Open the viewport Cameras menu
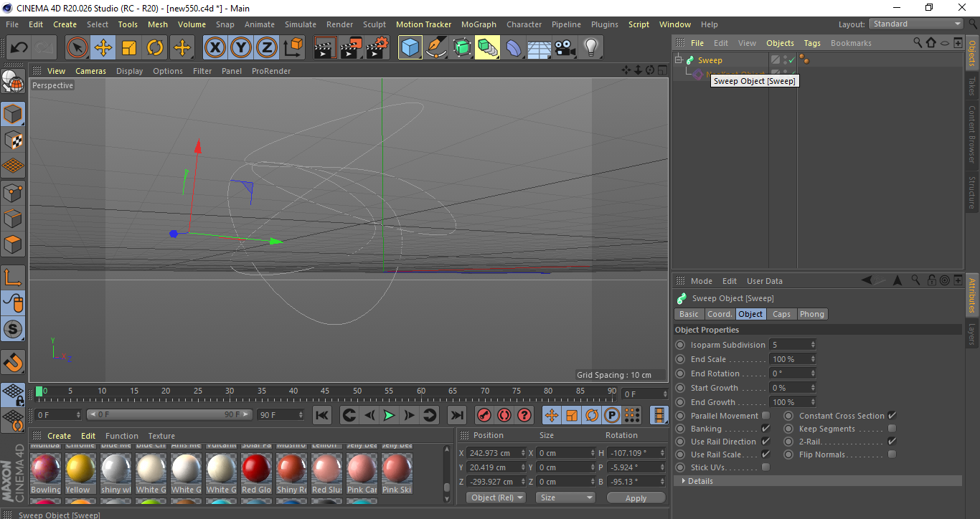Screen dimensions: 980x519 (x=90, y=71)
